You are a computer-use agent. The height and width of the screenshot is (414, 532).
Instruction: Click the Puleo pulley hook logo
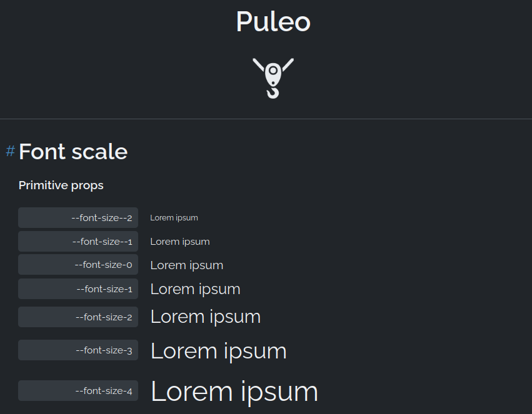coord(273,77)
